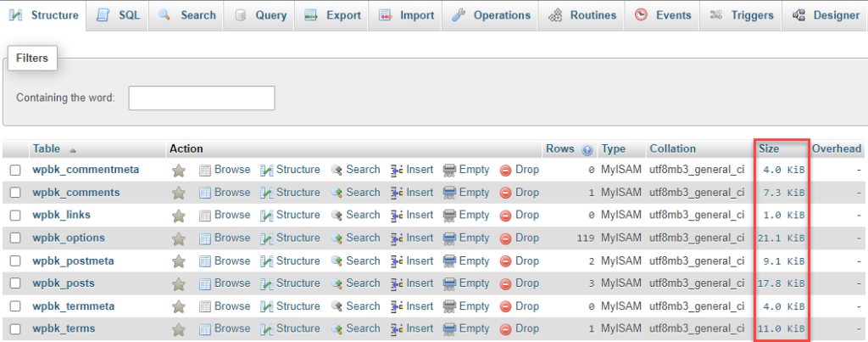
Task: Open the Import tab
Action: [406, 15]
